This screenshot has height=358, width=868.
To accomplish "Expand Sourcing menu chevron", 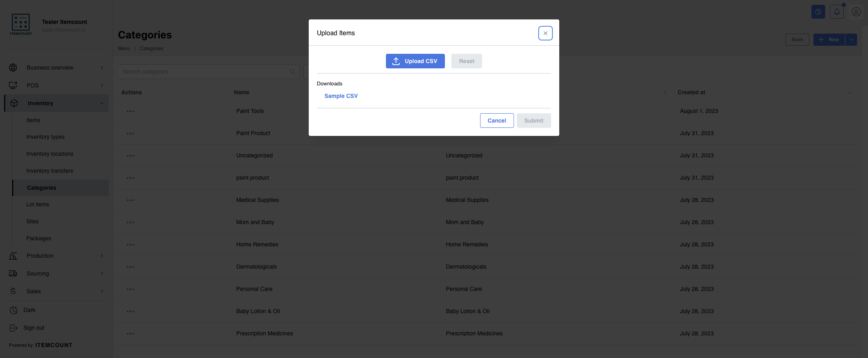I will point(102,273).
